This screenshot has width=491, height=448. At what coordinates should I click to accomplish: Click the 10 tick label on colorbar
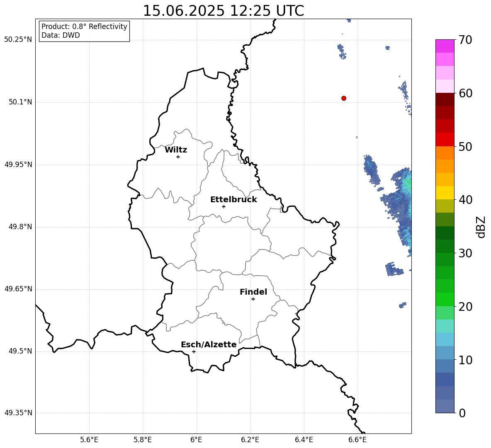pos(465,360)
